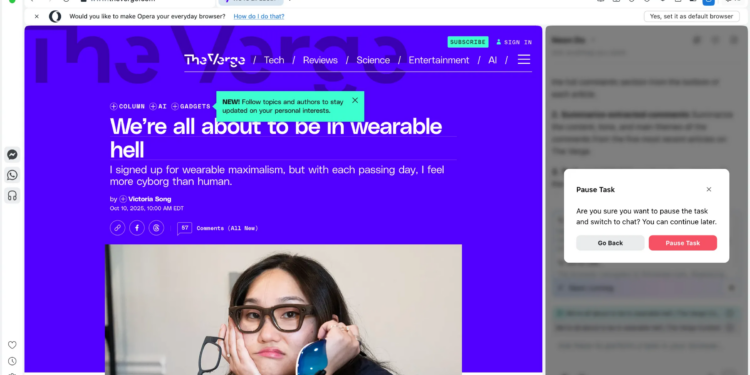Follow the Gadgets topic tag
This screenshot has width=750, height=375.
(x=191, y=106)
